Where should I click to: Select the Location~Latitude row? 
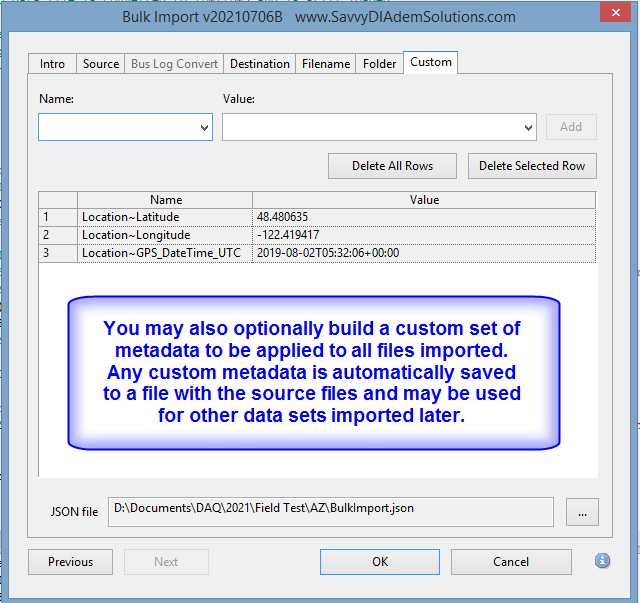click(x=166, y=217)
